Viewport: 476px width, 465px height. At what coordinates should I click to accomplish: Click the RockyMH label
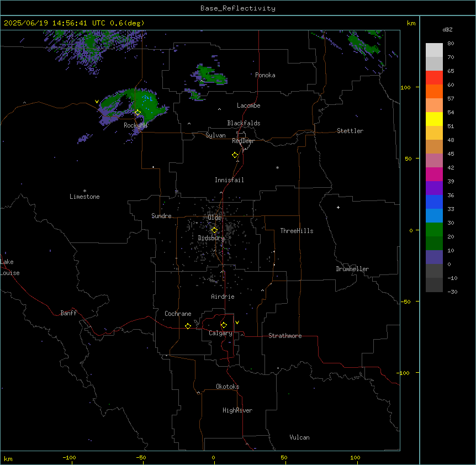[135, 125]
